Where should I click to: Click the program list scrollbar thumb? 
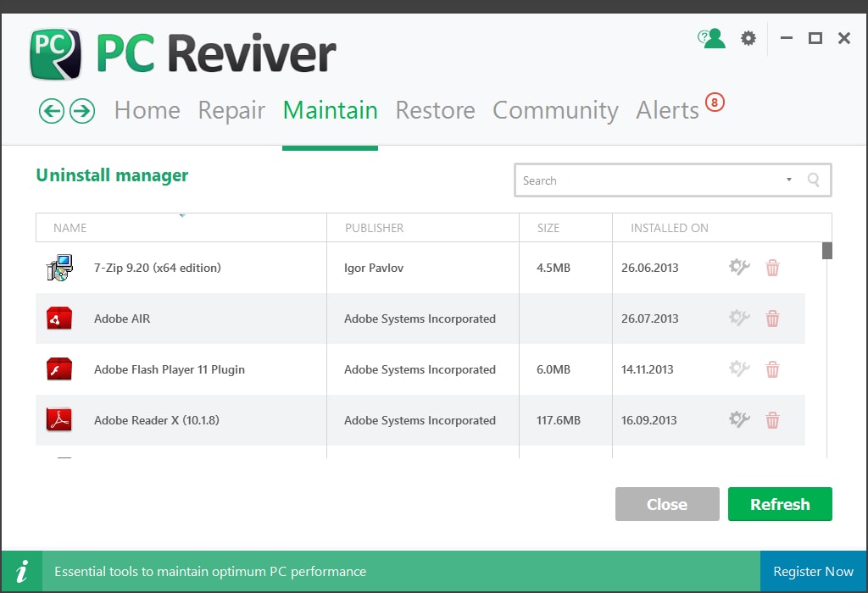tap(827, 251)
